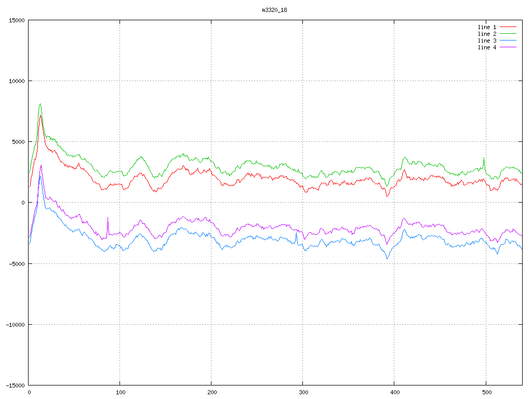Click the 'line 3' legend label
Screen dimensions: 532x399
[x=487, y=41]
